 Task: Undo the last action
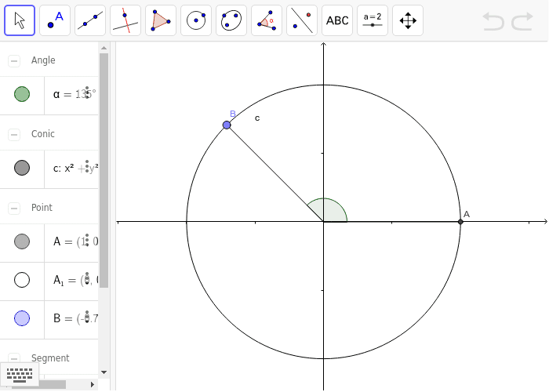pyautogui.click(x=493, y=21)
